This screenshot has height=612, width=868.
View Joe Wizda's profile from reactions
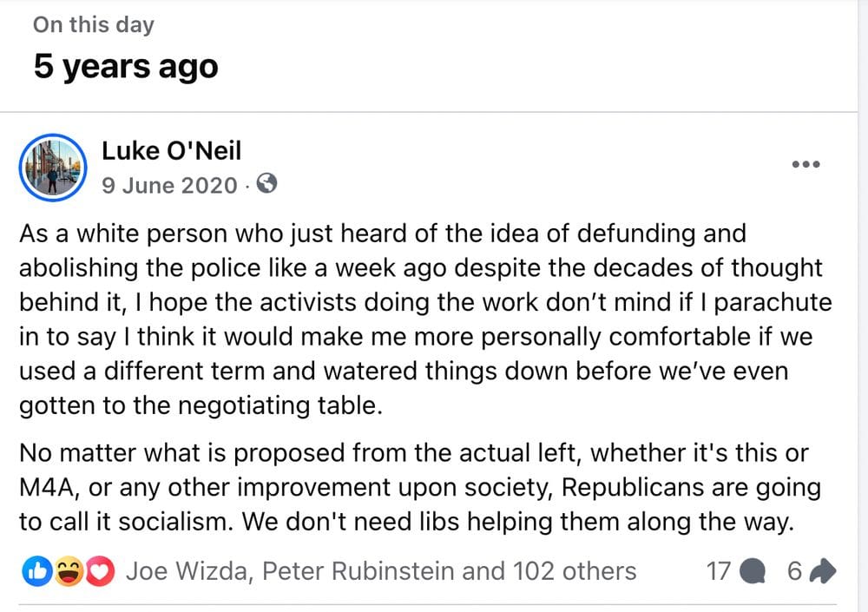(x=187, y=571)
